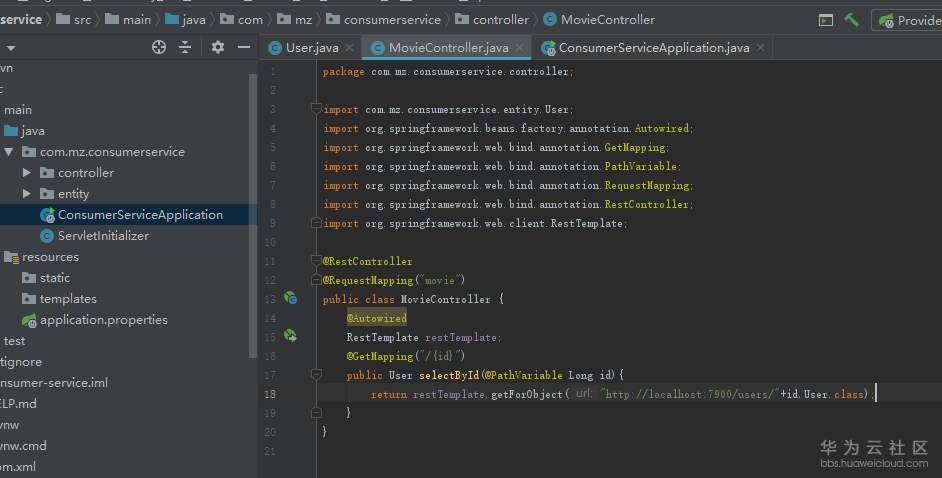Open the run configuration dropdown
This screenshot has width=942, height=478.
pyautogui.click(x=908, y=20)
